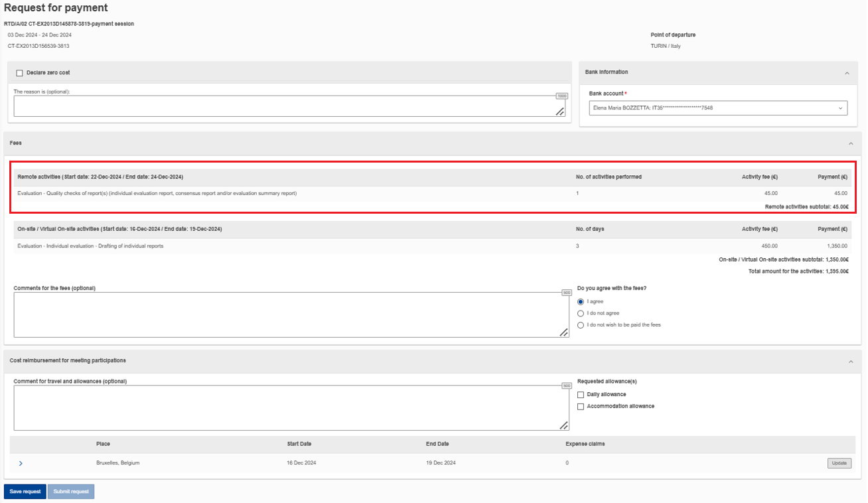Click the Requested allowance(s) label
Image resolution: width=868 pixels, height=503 pixels.
pos(607,382)
